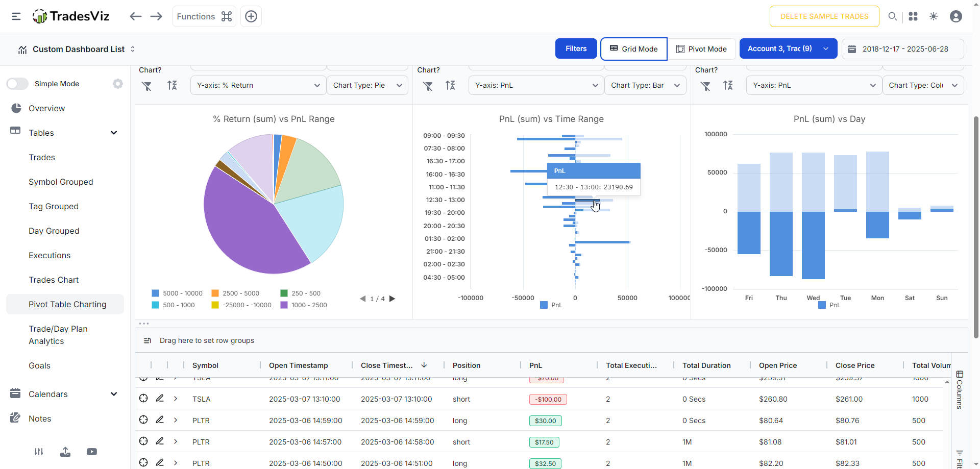Click the Thu negative PnL bar
Viewport: 980px width, 469px height.
(781, 244)
